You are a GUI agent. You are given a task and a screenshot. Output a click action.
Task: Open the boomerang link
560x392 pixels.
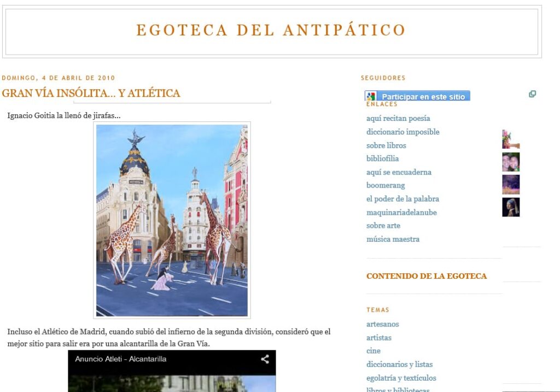tap(386, 186)
